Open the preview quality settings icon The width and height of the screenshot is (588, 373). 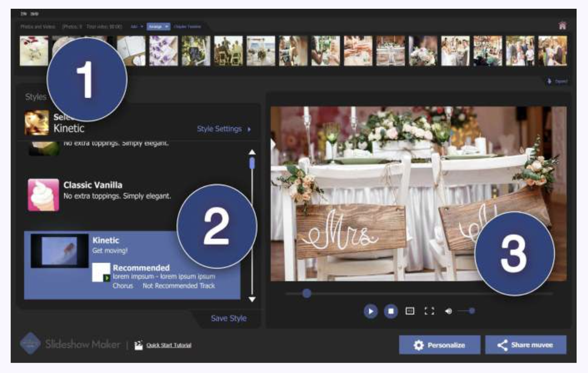(x=410, y=311)
